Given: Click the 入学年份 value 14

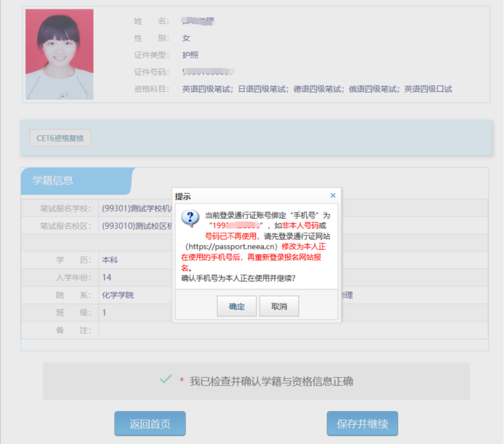Looking at the screenshot, I should [107, 278].
